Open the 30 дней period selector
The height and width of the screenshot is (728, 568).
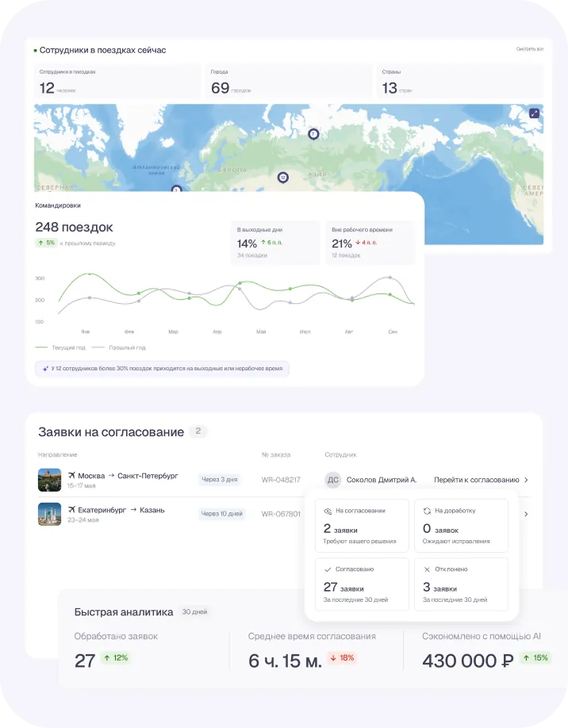click(194, 612)
